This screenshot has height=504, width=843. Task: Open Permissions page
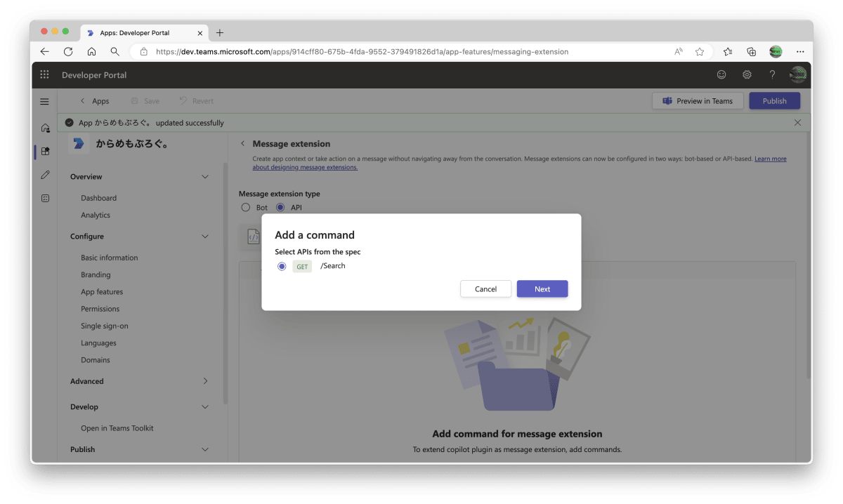pos(100,309)
